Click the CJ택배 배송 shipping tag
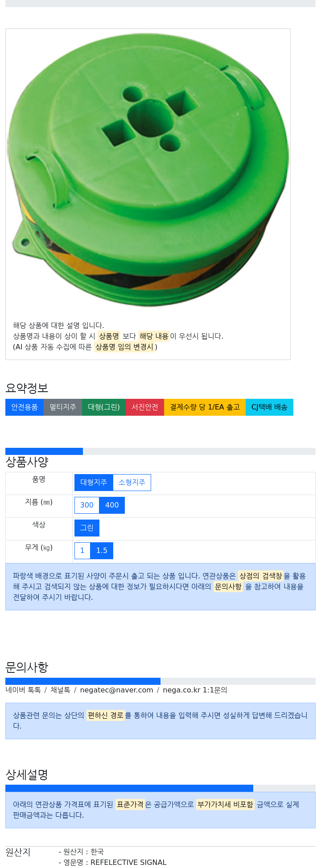This screenshot has width=321, height=868. [269, 407]
